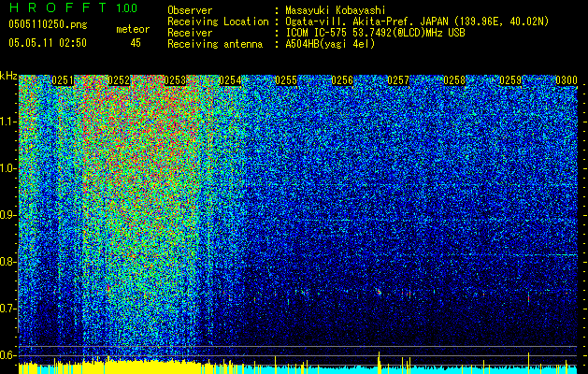Click the Receiving antenna field label
This screenshot has width=588, height=374.
click(x=215, y=44)
